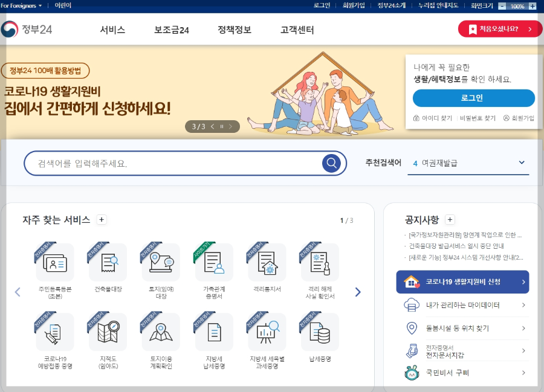Viewport: 544px width, 392px height.
Task: Click the 아이디 찾기 link
Action: [x=433, y=118]
